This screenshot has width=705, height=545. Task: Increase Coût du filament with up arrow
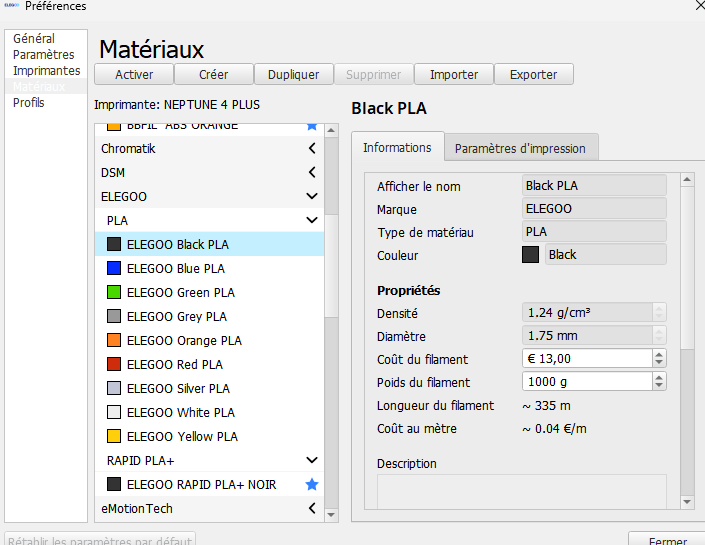(x=659, y=354)
